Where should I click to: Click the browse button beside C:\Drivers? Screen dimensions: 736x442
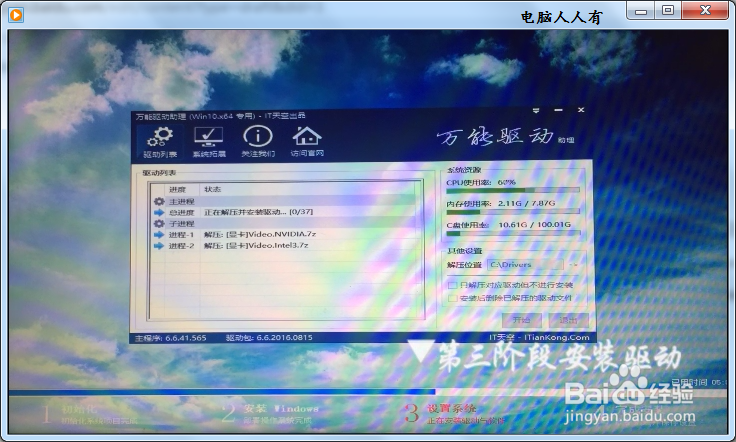(x=573, y=265)
